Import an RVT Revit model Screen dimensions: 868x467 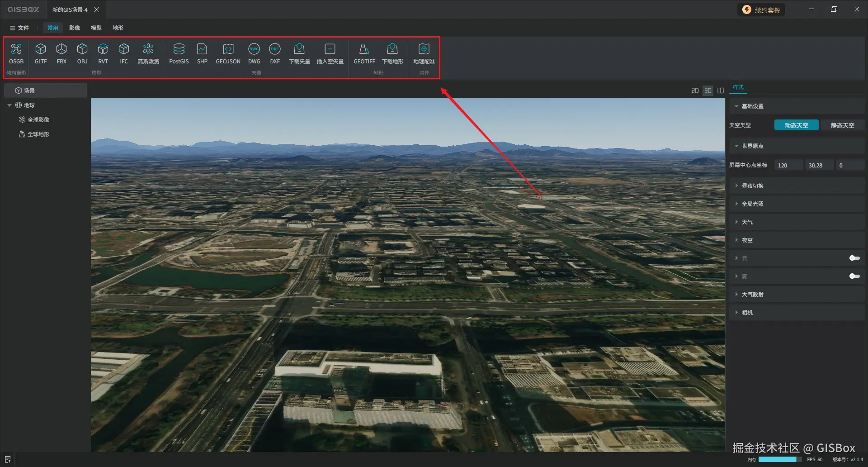(103, 53)
